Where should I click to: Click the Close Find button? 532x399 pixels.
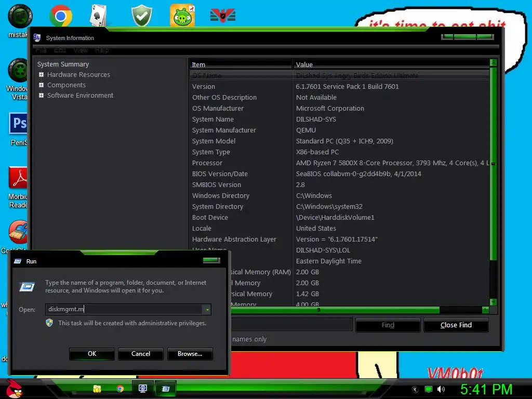(456, 325)
